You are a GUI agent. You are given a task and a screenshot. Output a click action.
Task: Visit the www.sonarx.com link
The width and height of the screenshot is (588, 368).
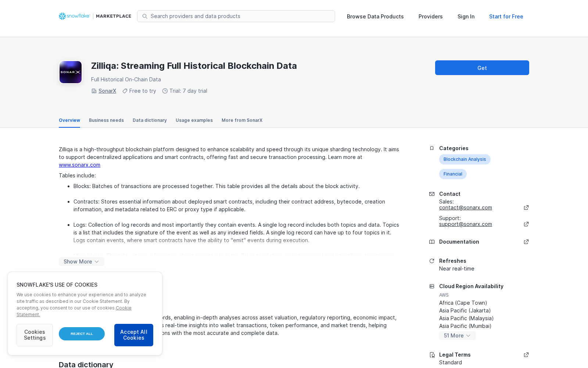point(79,165)
